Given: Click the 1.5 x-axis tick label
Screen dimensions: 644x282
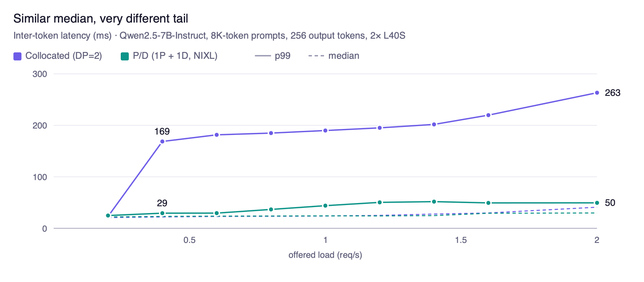Looking at the screenshot, I should (x=461, y=240).
